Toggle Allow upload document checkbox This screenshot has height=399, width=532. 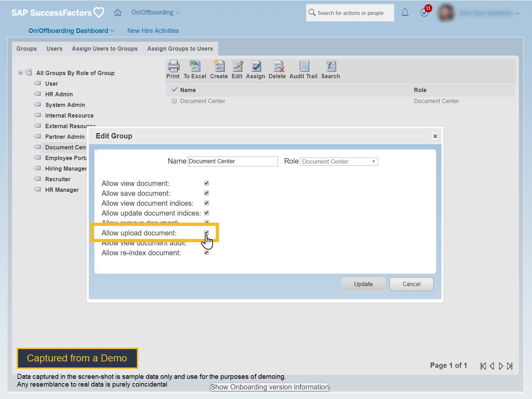(x=207, y=233)
